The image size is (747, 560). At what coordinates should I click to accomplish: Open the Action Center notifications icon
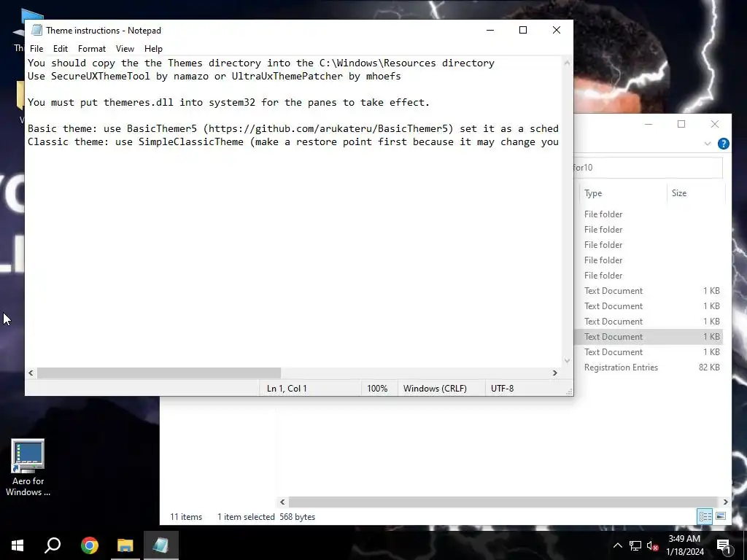coord(724,546)
